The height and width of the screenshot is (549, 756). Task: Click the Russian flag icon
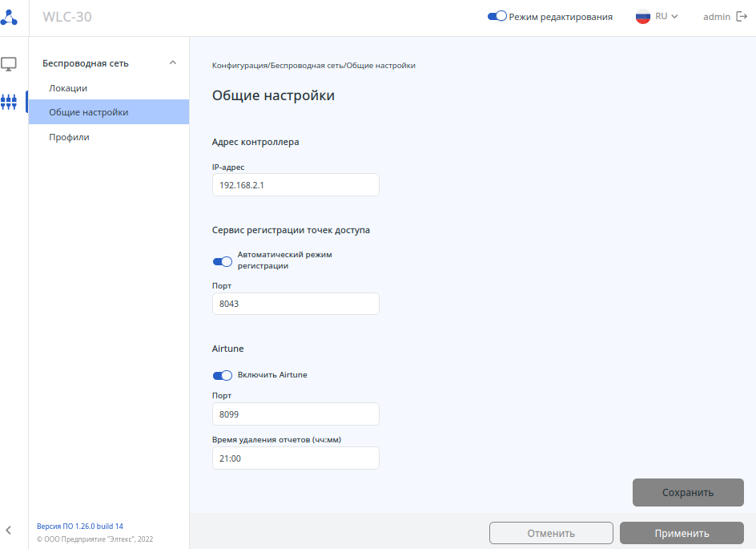click(x=643, y=17)
